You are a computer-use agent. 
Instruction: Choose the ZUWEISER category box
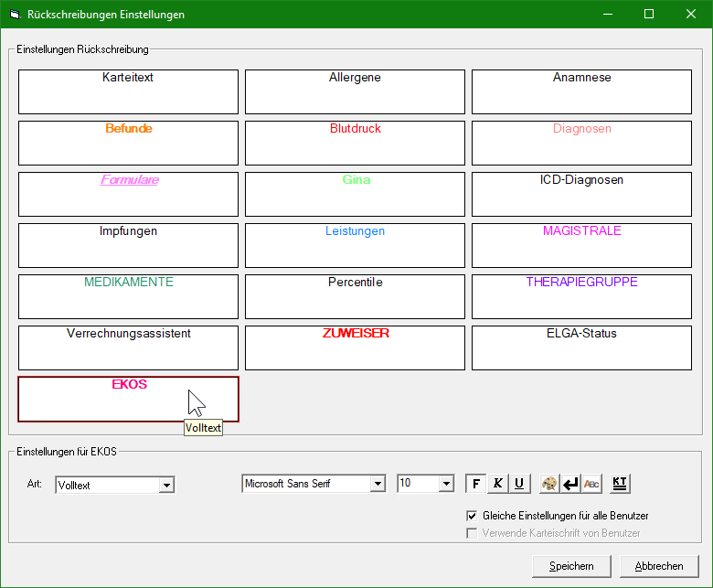(x=356, y=347)
